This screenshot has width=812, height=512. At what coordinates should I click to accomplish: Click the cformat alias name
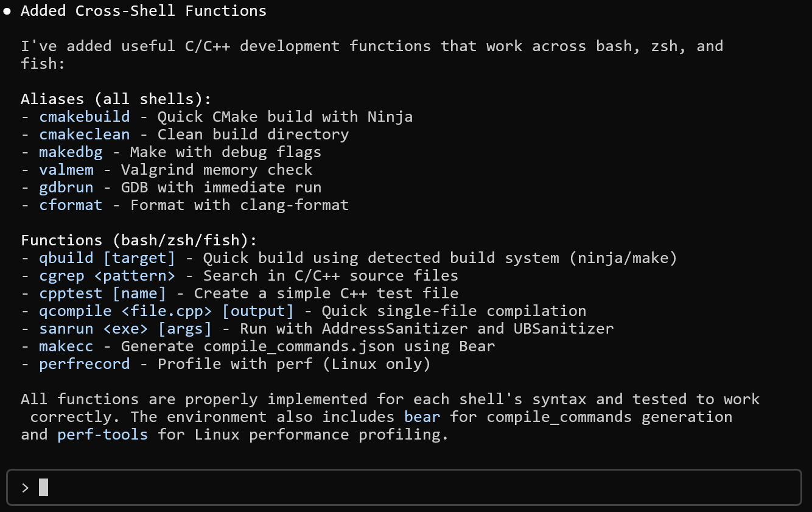pos(71,205)
